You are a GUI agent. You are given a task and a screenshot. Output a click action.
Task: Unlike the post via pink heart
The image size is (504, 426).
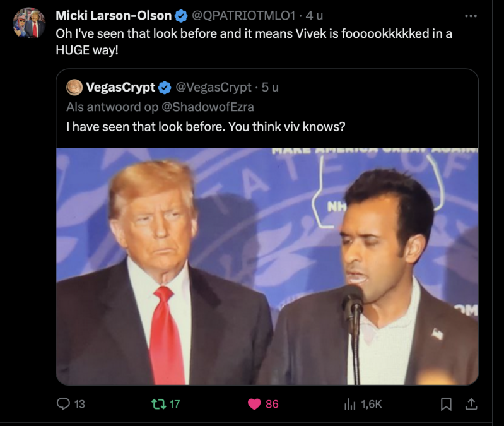click(254, 404)
